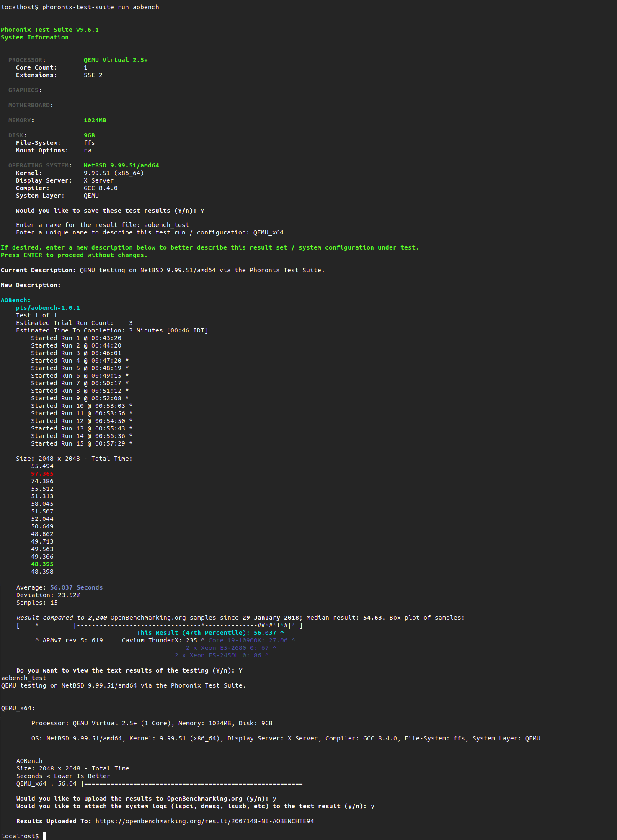
Task: Click the Current Description line
Action: [163, 270]
